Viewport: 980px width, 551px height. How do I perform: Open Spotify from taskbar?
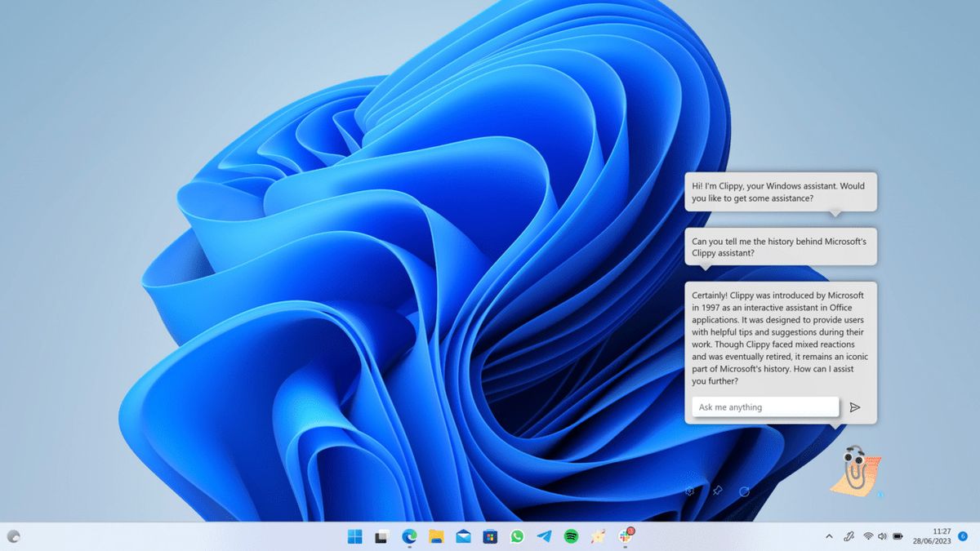pos(571,536)
